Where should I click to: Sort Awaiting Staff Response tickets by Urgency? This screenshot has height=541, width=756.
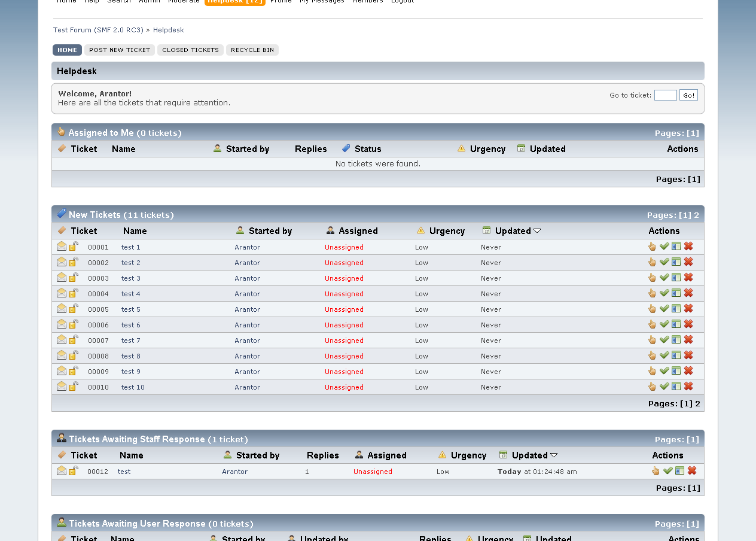click(468, 455)
